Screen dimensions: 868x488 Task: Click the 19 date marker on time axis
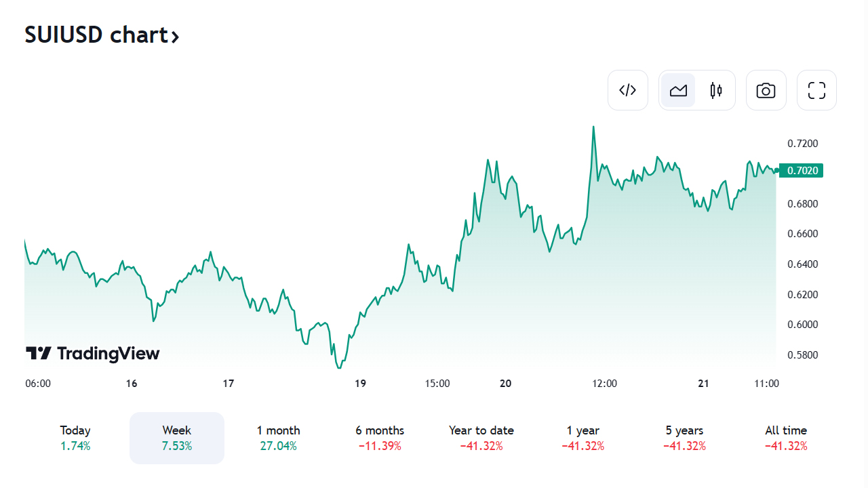click(x=360, y=384)
